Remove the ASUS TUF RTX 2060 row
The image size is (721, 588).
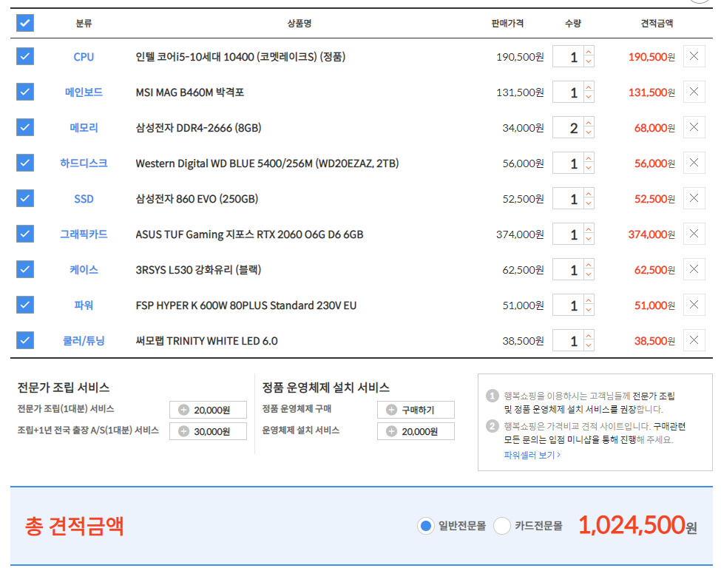(x=694, y=234)
